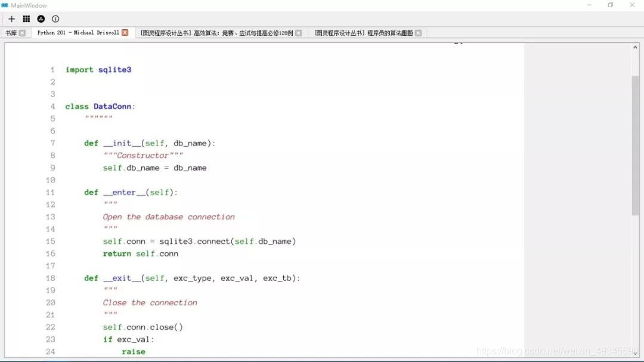The image size is (644, 362).
Task: Click the 'return self.conn' line
Action: (x=141, y=253)
